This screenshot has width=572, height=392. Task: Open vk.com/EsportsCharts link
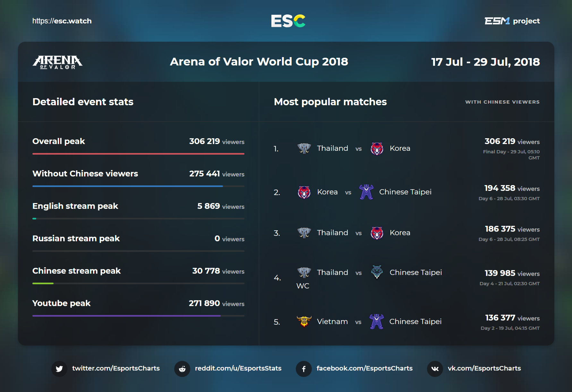click(484, 368)
